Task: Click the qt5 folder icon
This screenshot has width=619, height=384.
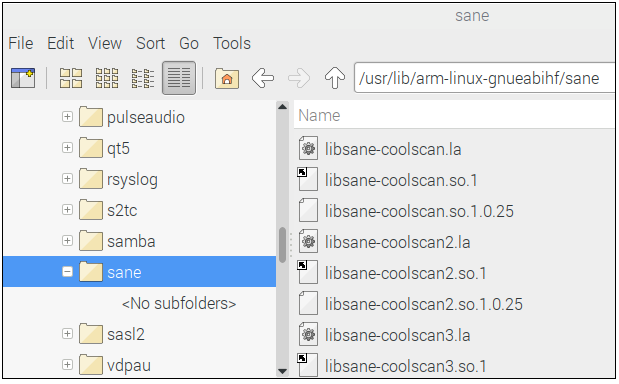Action: pos(91,148)
